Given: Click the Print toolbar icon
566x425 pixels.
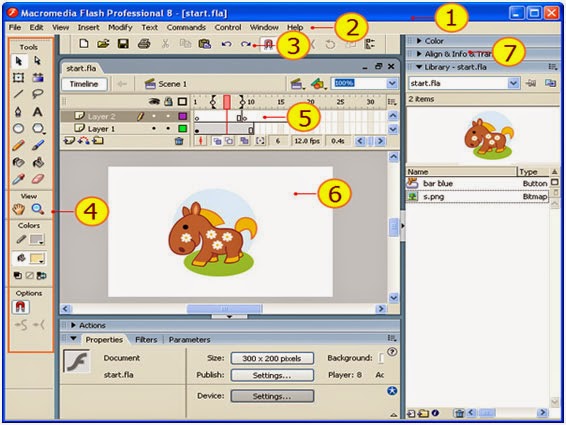Looking at the screenshot, I should point(144,44).
